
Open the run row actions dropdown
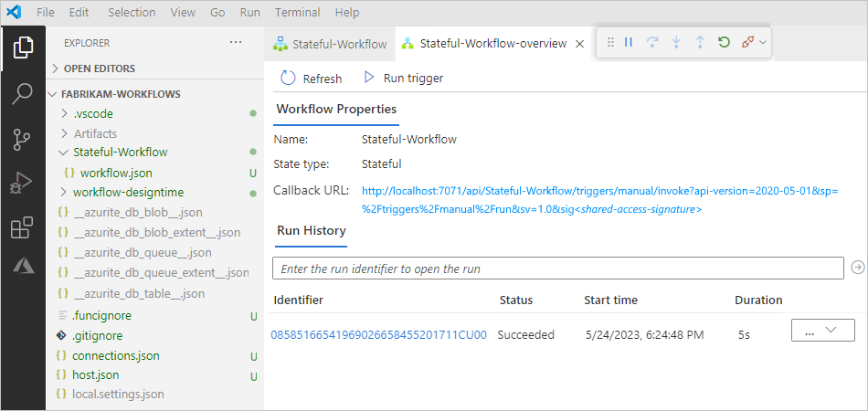tap(823, 331)
